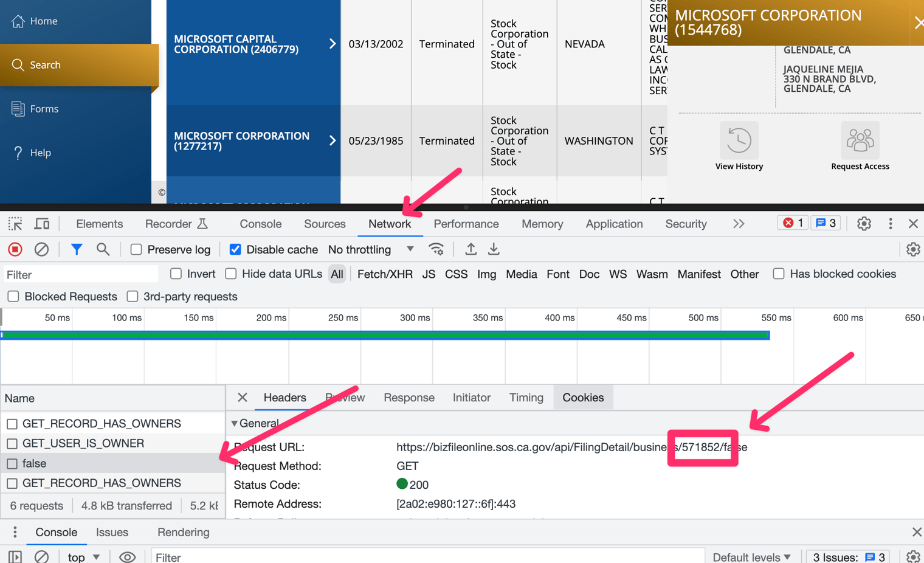This screenshot has height=563, width=924.
Task: Click the 3 Issues button in console
Action: (x=848, y=557)
